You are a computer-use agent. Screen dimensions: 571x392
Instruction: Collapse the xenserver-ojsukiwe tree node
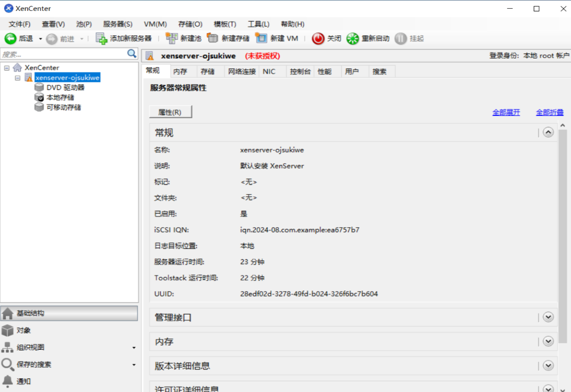point(17,78)
